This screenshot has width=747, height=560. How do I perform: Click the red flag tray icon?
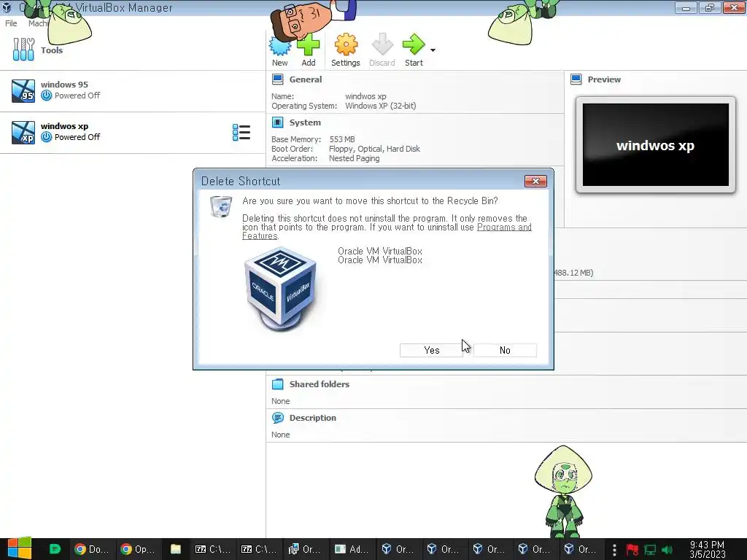coord(632,550)
